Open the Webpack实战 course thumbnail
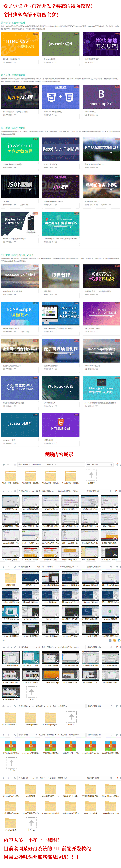 point(61,387)
